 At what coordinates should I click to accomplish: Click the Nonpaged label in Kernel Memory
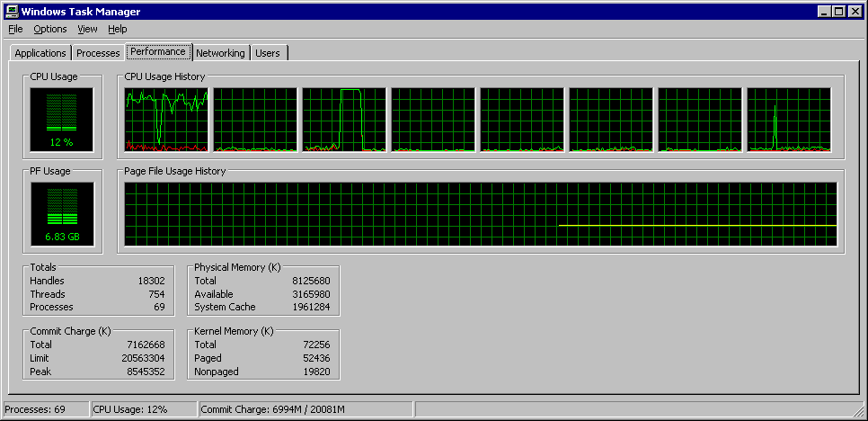(217, 372)
